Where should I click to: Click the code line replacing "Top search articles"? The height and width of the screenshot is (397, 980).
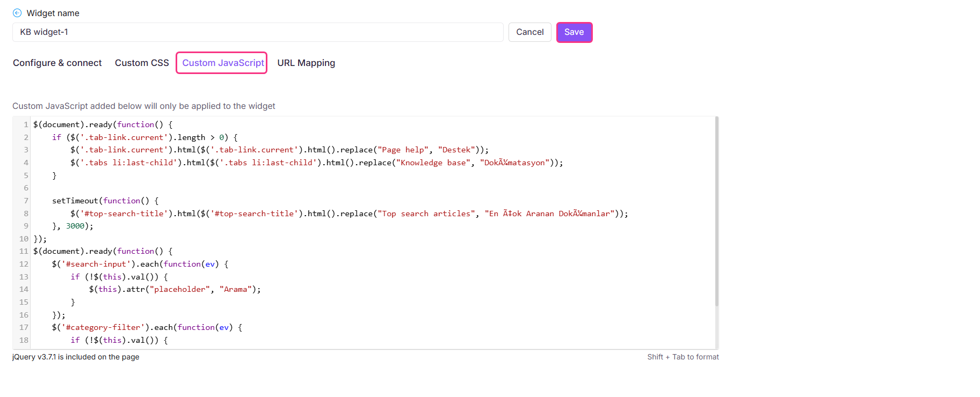(349, 214)
